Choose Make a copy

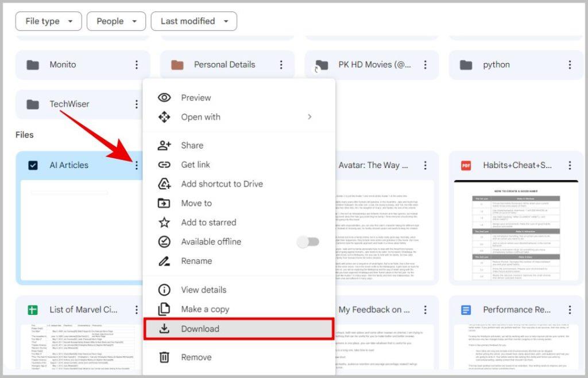point(239,309)
